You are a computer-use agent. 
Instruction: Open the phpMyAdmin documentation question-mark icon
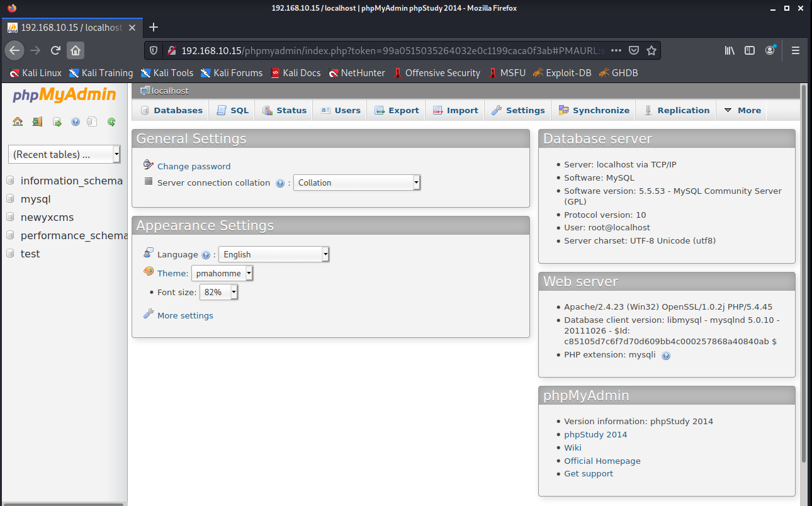coord(76,122)
